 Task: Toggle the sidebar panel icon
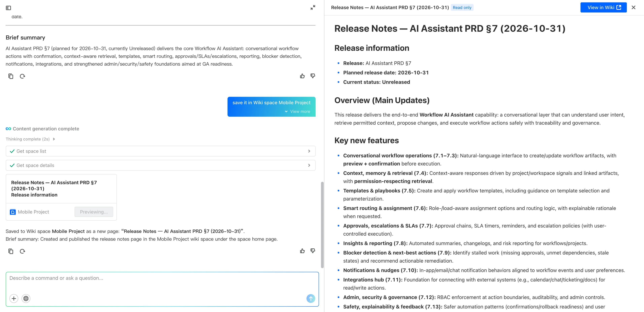coord(8,8)
